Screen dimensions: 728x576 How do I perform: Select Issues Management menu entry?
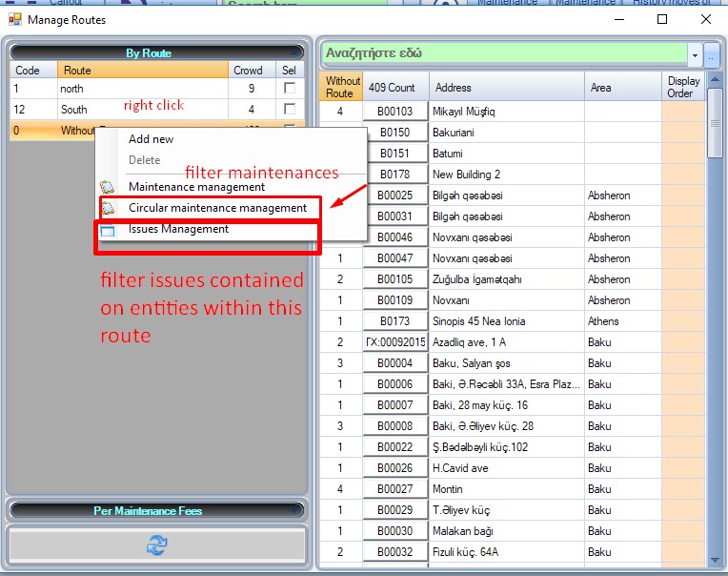click(x=178, y=229)
